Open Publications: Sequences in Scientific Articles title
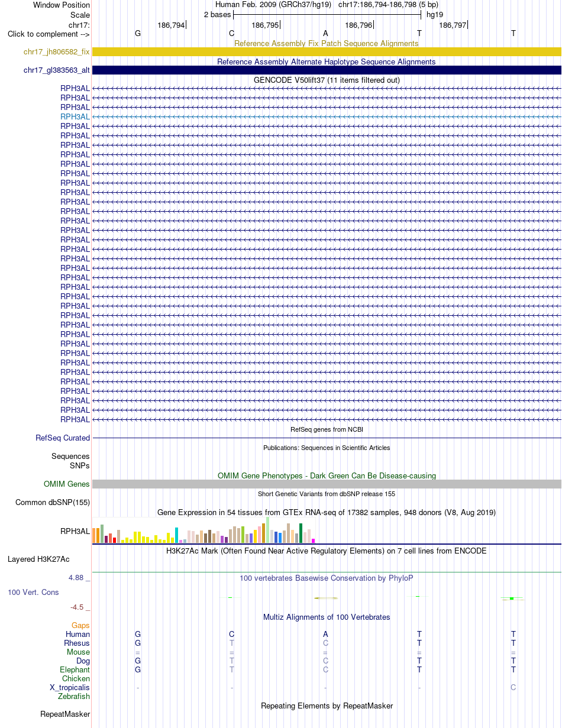 tap(327, 448)
